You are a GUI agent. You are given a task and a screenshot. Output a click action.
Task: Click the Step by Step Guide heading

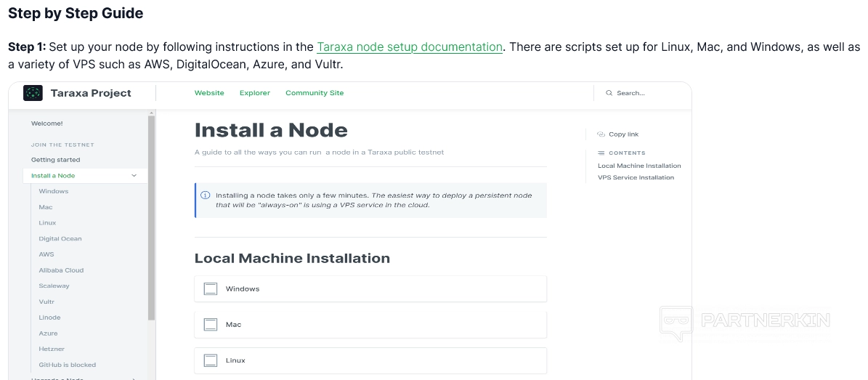coord(76,13)
